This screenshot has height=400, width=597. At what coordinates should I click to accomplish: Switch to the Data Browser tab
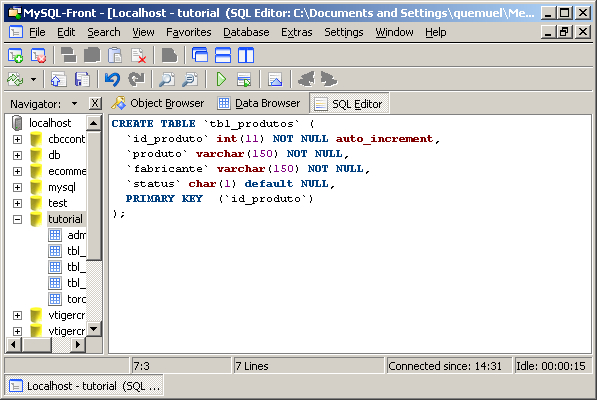click(x=259, y=103)
